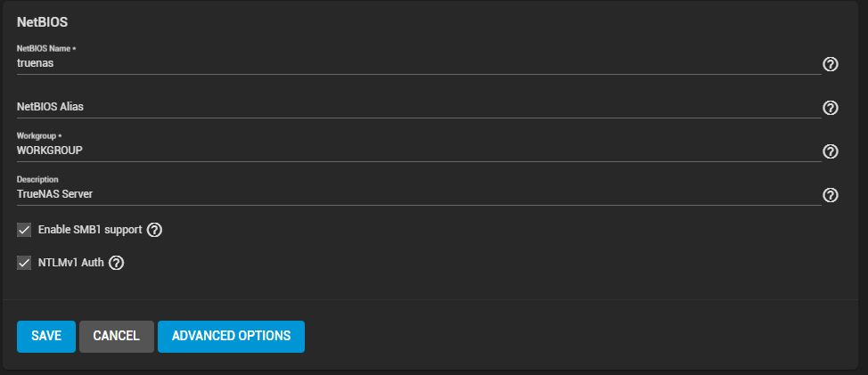
Task: Open help tooltip for NetBIOS Name
Action: [830, 64]
